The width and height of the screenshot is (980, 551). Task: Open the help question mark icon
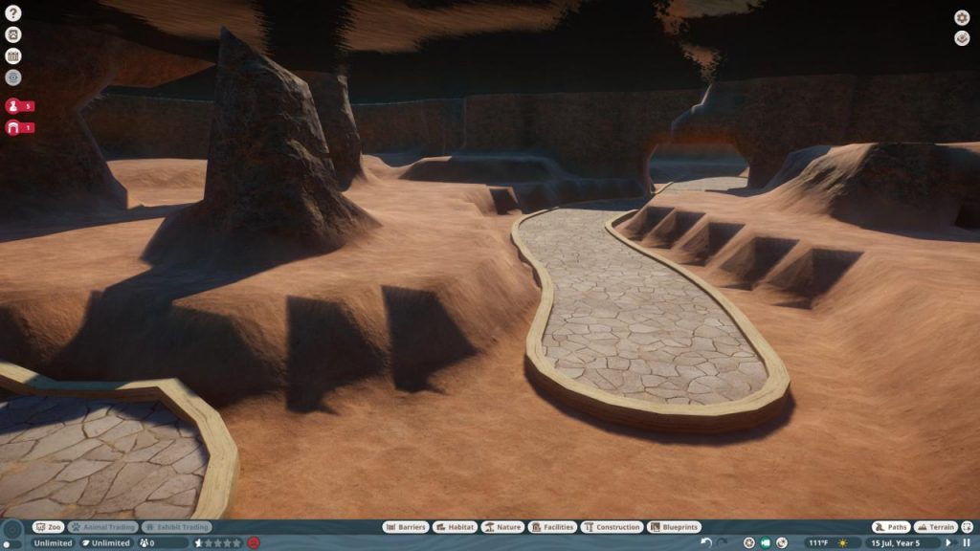[13, 13]
